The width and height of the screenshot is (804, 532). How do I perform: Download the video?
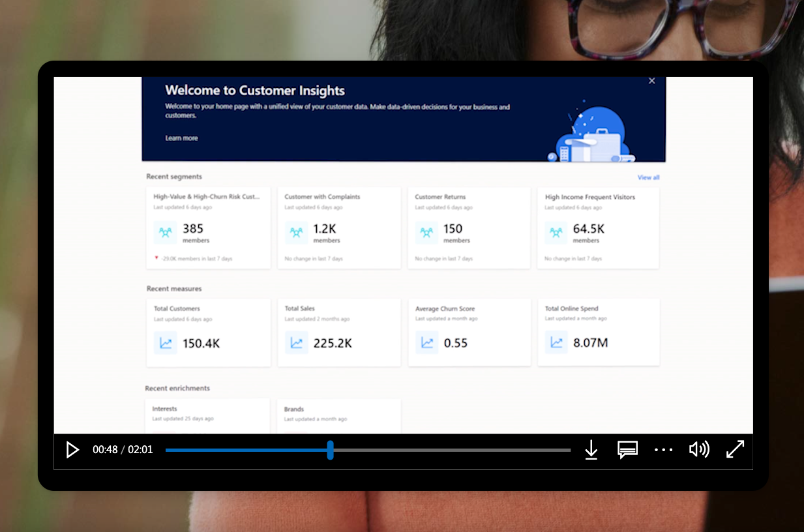(x=591, y=449)
